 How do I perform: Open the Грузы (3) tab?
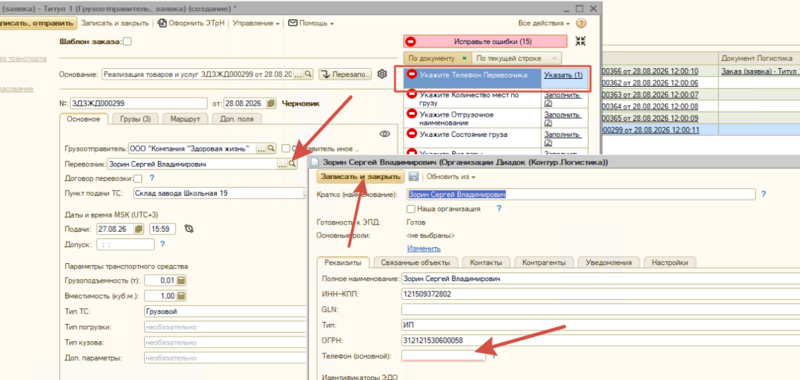(x=135, y=119)
